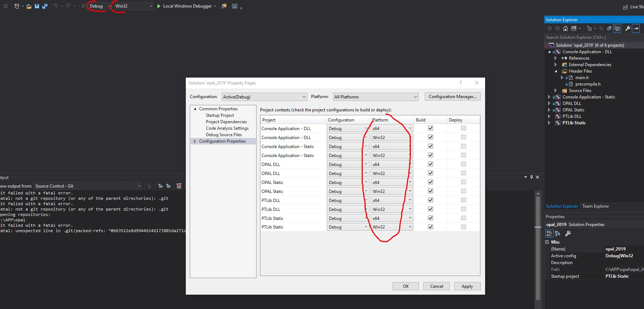Click the New Project toolbar icon

click(x=17, y=6)
